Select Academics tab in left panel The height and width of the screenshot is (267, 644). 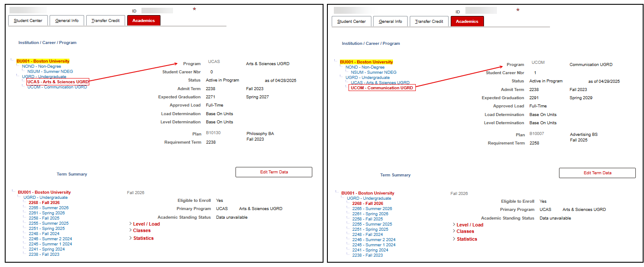pyautogui.click(x=144, y=20)
